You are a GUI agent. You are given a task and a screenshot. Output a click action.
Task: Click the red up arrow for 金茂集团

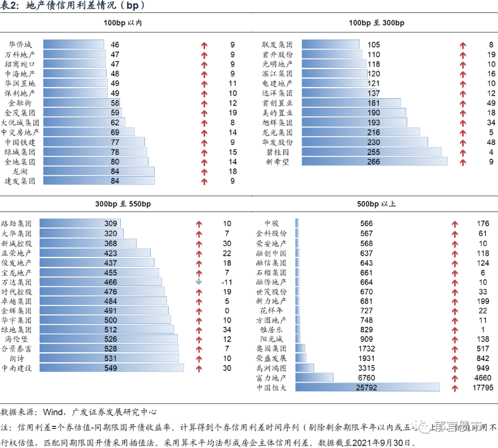click(x=204, y=113)
